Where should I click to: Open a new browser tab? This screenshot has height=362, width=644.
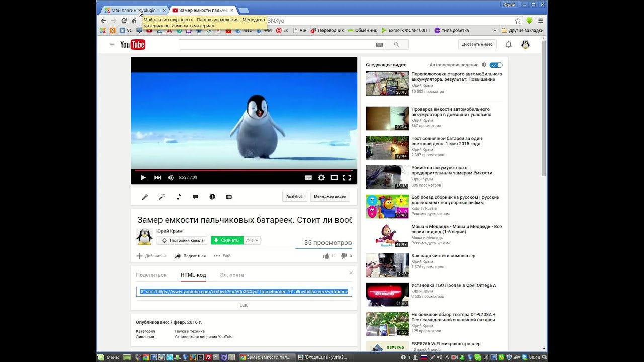click(243, 10)
